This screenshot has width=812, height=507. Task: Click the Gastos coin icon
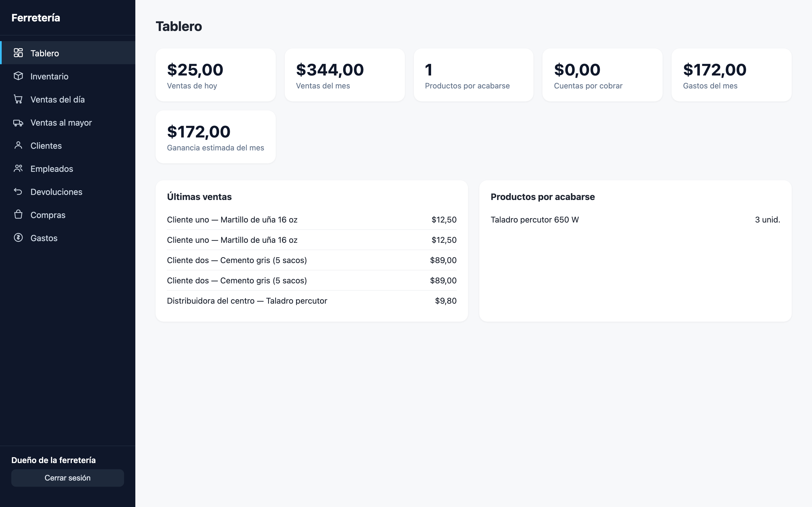pos(18,238)
